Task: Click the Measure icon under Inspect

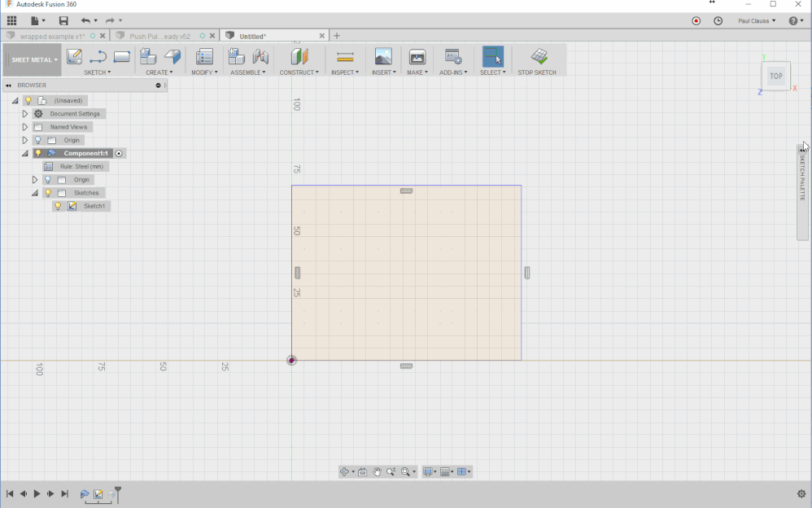Action: pos(345,56)
